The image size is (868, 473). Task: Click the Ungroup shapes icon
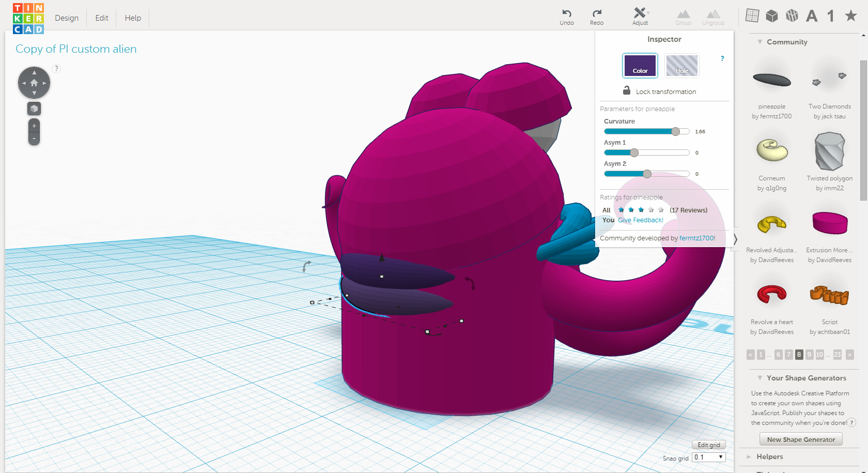(x=714, y=17)
